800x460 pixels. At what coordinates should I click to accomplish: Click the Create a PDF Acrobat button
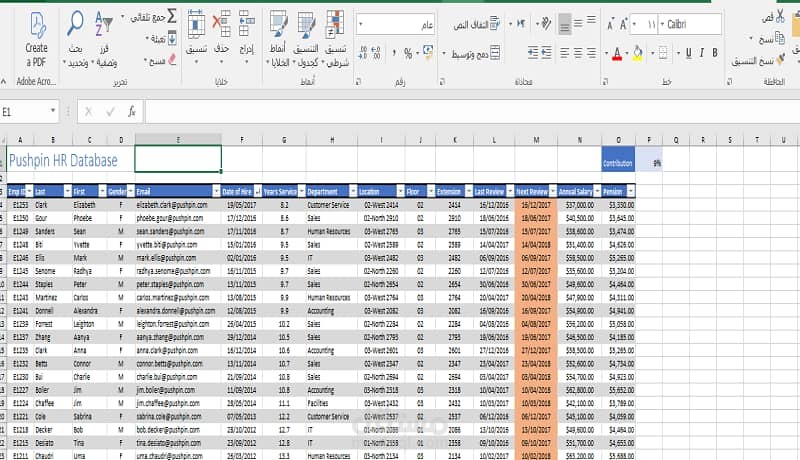36,39
